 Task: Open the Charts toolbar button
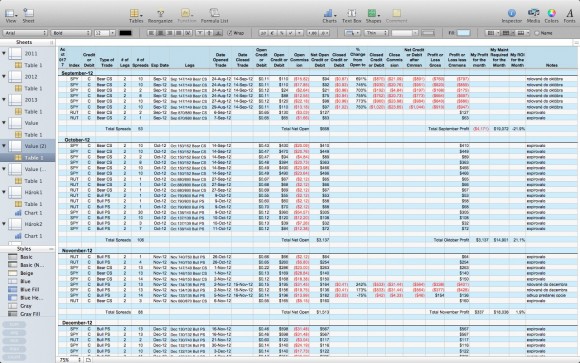pyautogui.click(x=329, y=16)
